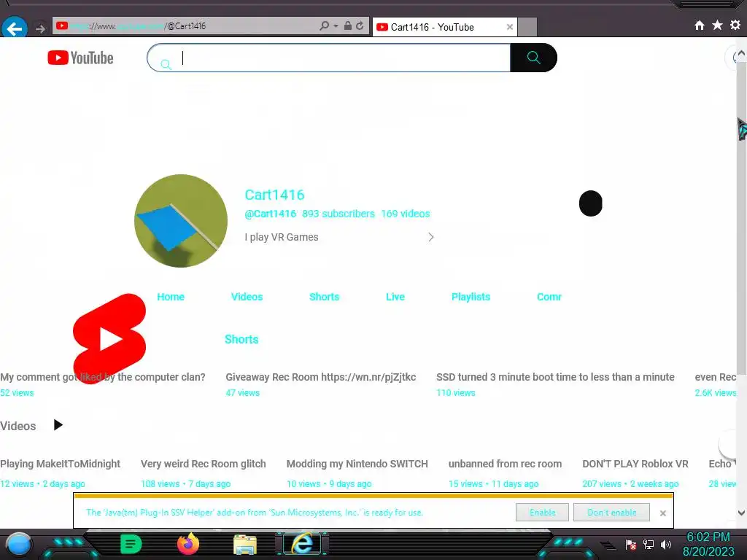This screenshot has height=560, width=747.
Task: Open video 'DON'T PLAY Roblox VR'
Action: coord(635,464)
